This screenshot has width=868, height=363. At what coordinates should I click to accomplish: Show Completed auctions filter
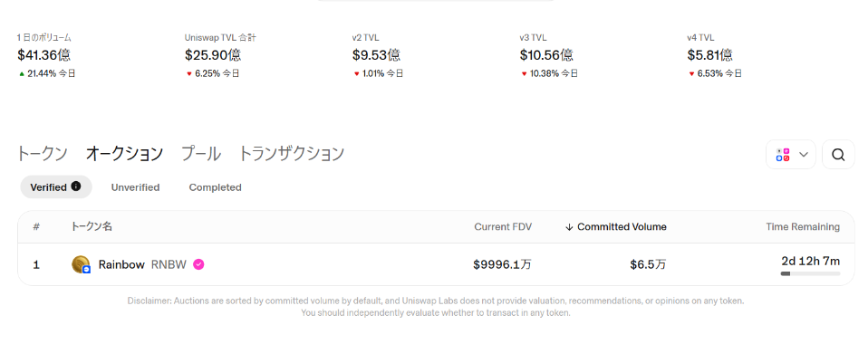tap(215, 187)
